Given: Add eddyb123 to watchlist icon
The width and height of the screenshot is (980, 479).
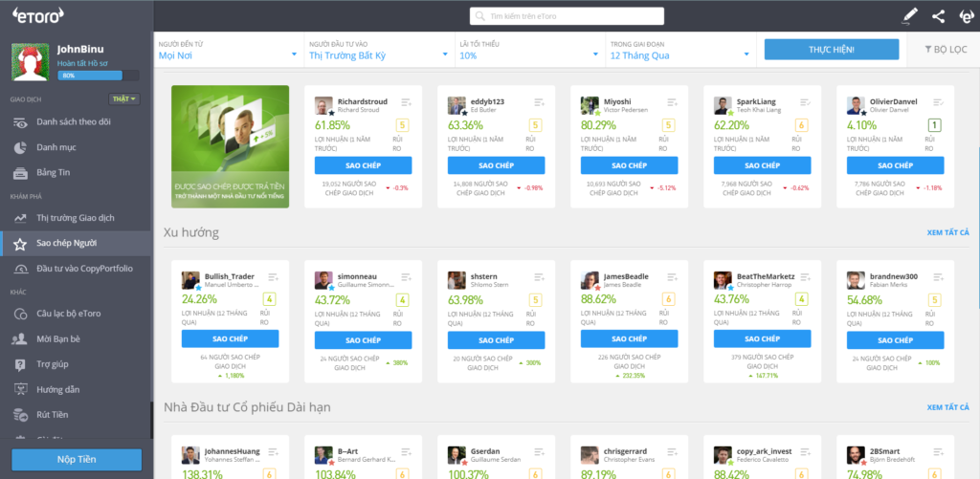Looking at the screenshot, I should pyautogui.click(x=540, y=102).
